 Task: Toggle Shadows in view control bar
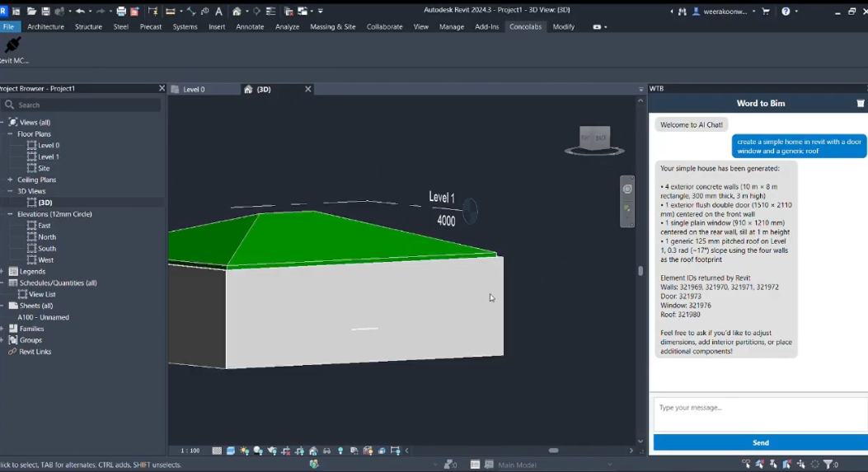258,451
